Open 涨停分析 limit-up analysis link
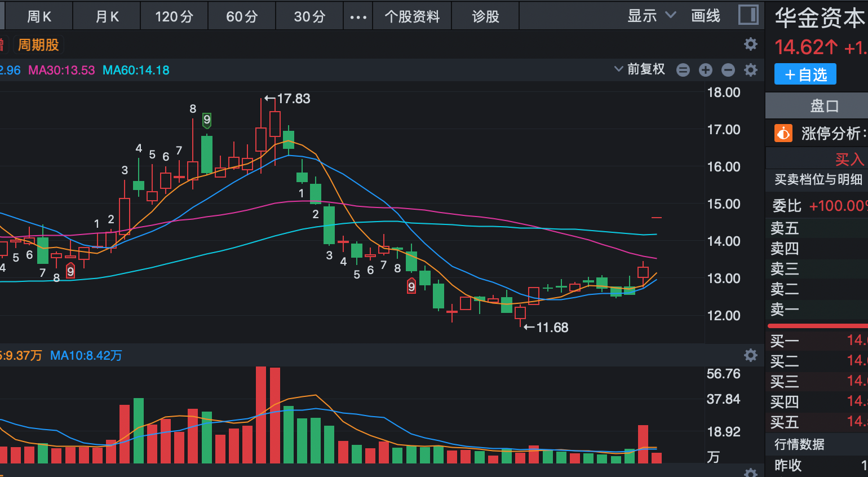 834,134
